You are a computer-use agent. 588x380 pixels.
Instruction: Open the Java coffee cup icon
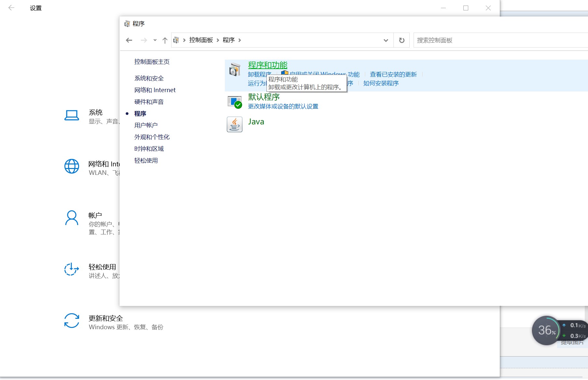pyautogui.click(x=234, y=124)
